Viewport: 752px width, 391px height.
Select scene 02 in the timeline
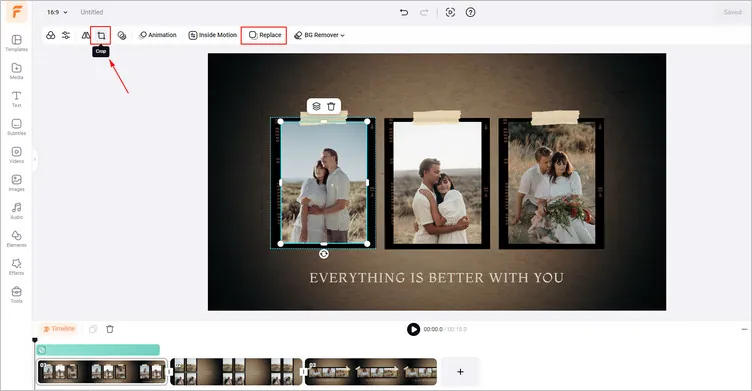pyautogui.click(x=236, y=372)
